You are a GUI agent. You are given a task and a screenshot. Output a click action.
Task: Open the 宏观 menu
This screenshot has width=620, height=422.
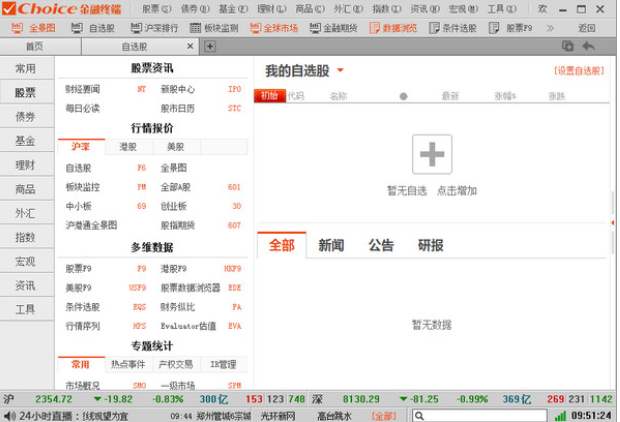(463, 8)
